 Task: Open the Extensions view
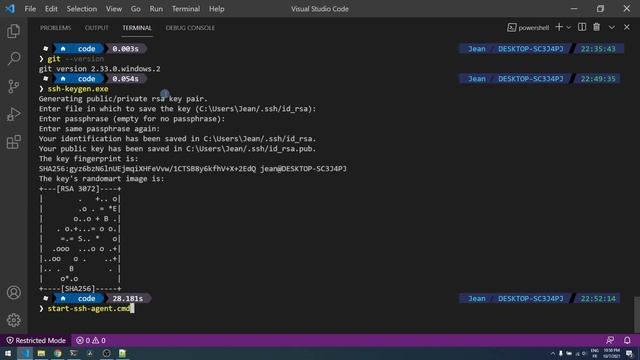click(x=13, y=142)
